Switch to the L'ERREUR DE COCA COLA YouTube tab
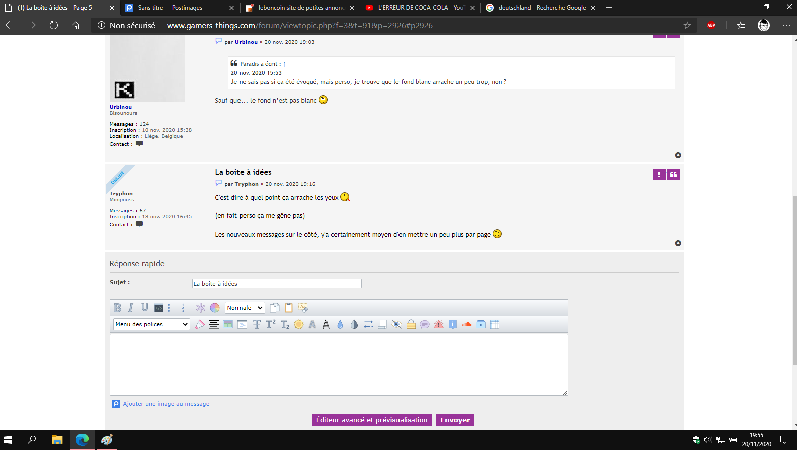The height and width of the screenshot is (452, 797). [x=420, y=8]
